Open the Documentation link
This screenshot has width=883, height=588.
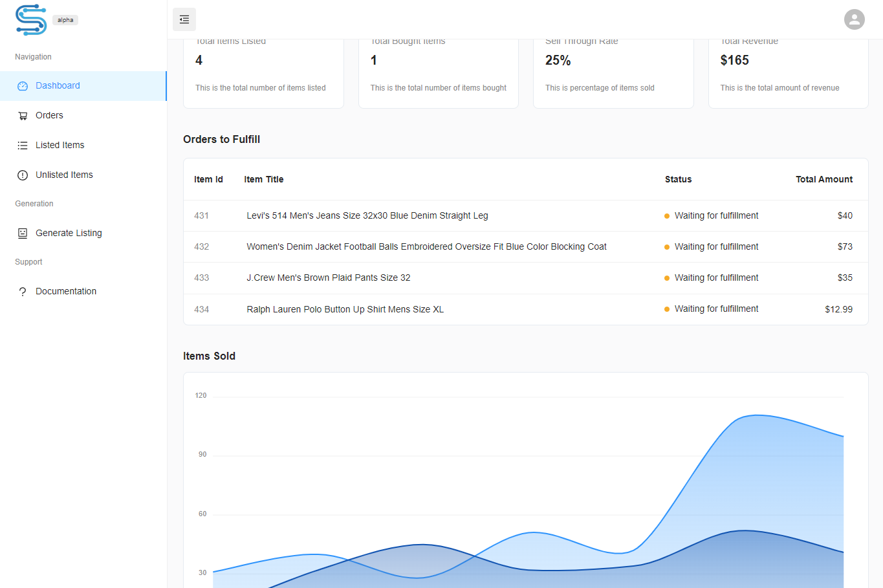tap(66, 292)
